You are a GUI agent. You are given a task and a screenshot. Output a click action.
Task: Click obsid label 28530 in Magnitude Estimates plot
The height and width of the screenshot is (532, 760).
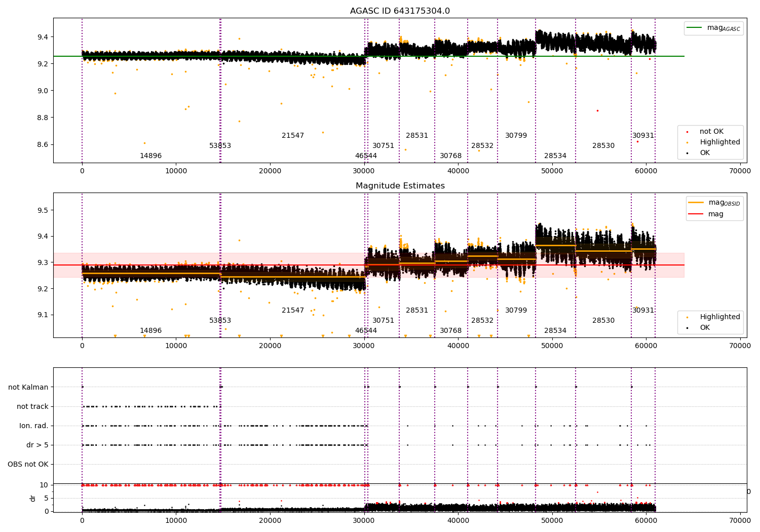coord(603,320)
